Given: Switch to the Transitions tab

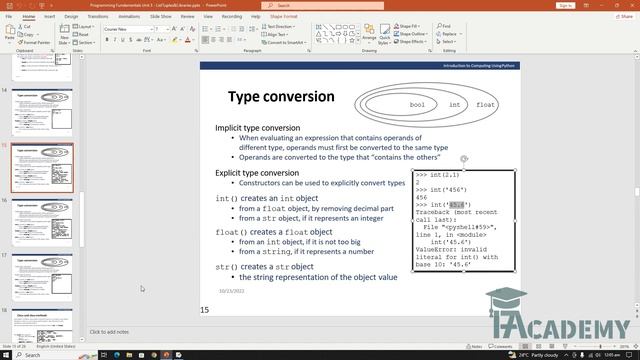Looking at the screenshot, I should 98,17.
